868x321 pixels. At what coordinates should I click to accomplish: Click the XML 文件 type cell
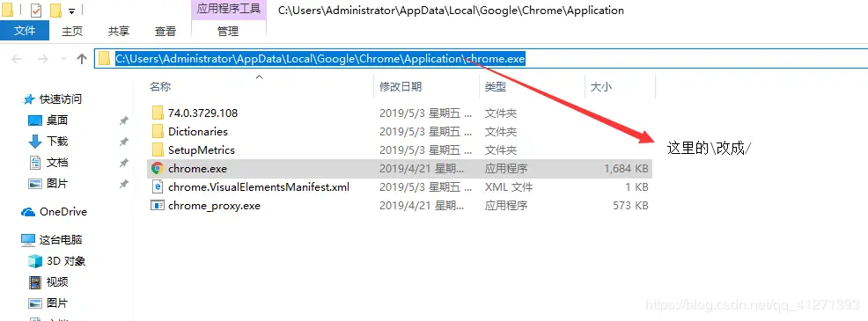tap(509, 187)
